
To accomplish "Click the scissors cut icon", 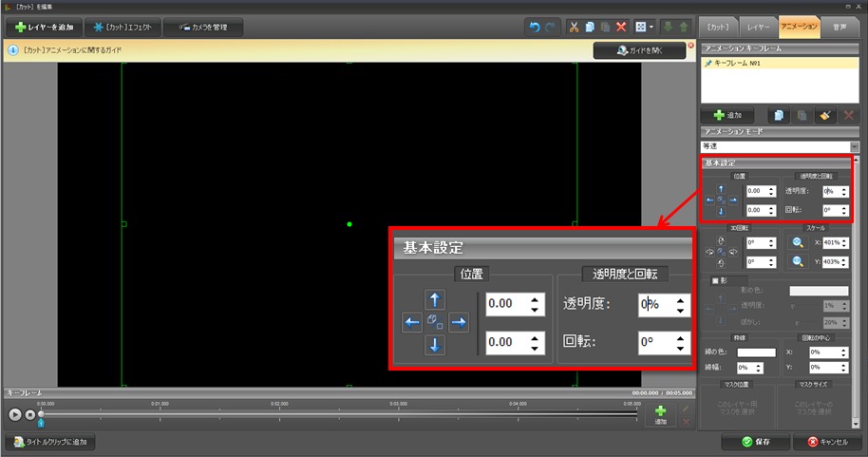I will (x=575, y=28).
